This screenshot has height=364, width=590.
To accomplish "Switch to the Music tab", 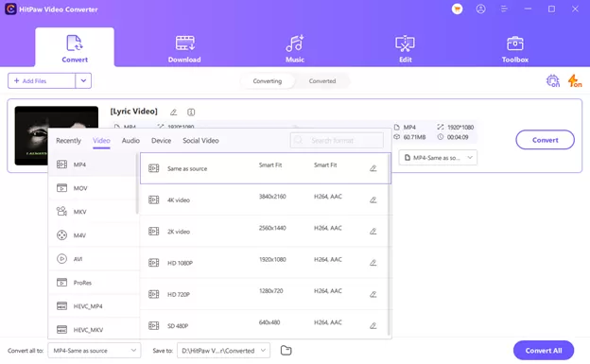I will 295,49.
